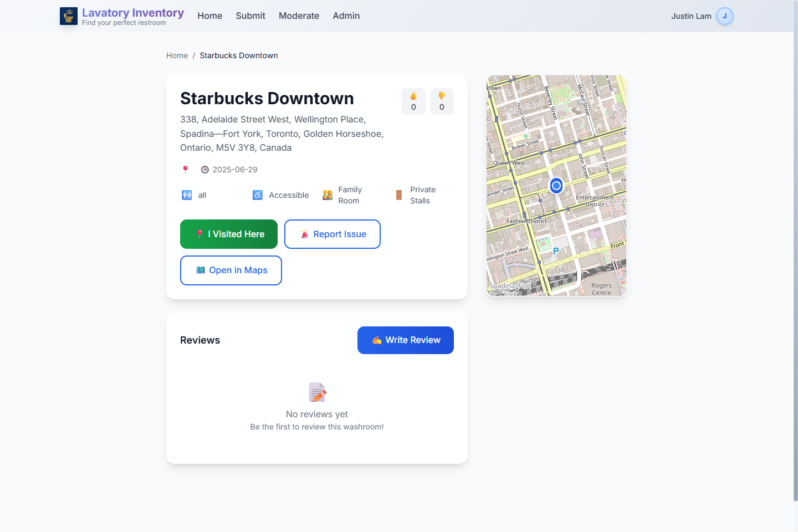Click the red location pin icon

(x=186, y=170)
